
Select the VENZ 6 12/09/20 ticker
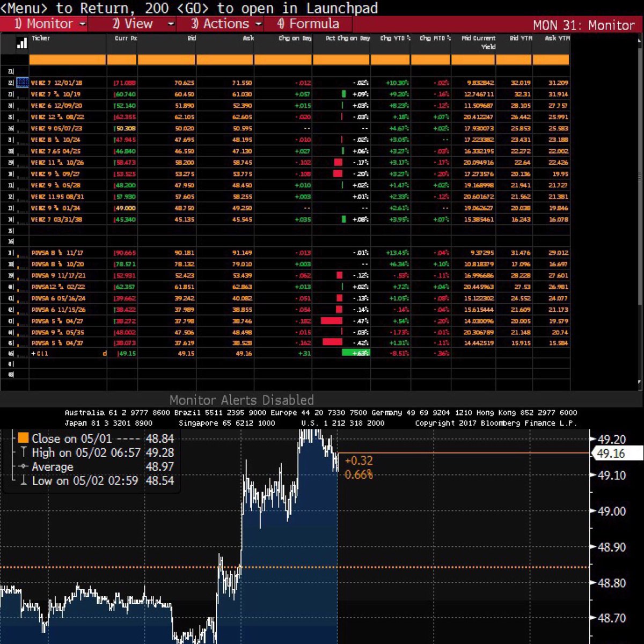coord(56,106)
